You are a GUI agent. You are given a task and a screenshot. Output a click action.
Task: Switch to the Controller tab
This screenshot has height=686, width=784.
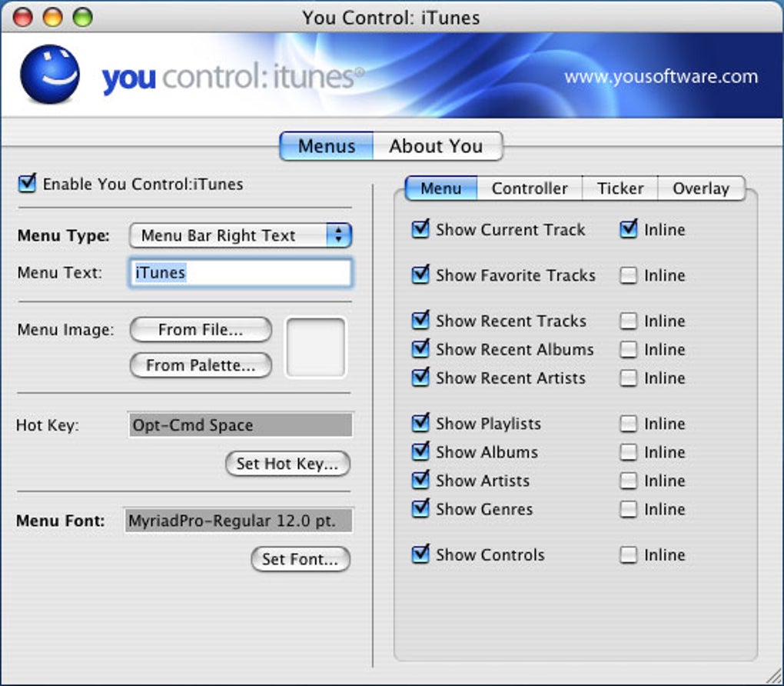pyautogui.click(x=530, y=188)
